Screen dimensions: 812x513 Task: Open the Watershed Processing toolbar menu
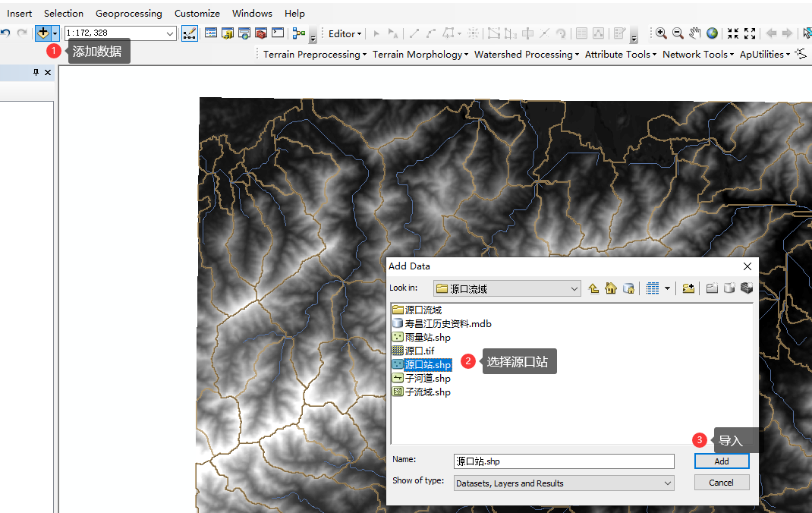pos(524,54)
